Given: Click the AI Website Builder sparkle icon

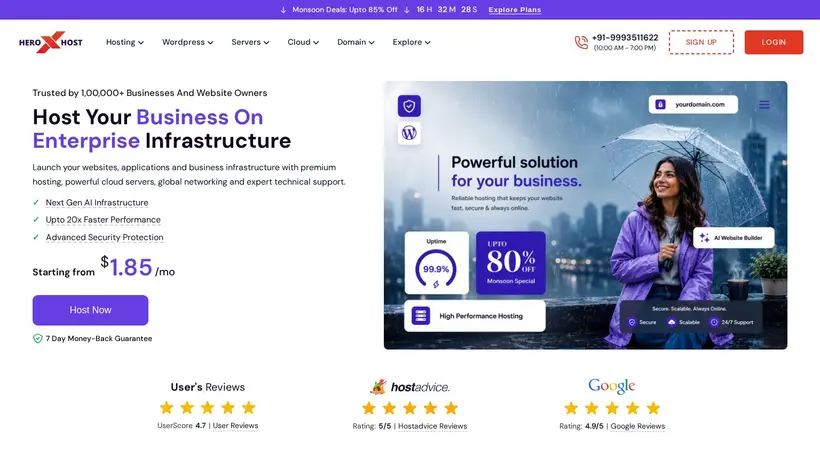Looking at the screenshot, I should click(704, 238).
